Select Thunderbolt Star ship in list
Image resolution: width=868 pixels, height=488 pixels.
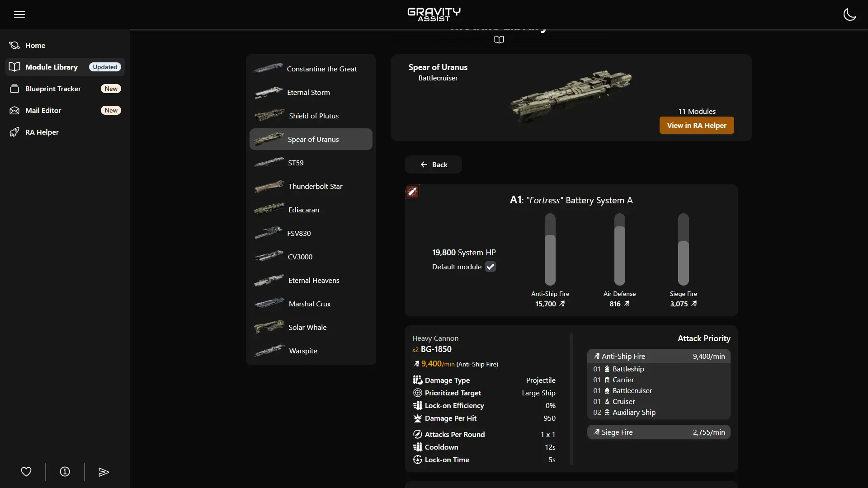[x=315, y=186]
